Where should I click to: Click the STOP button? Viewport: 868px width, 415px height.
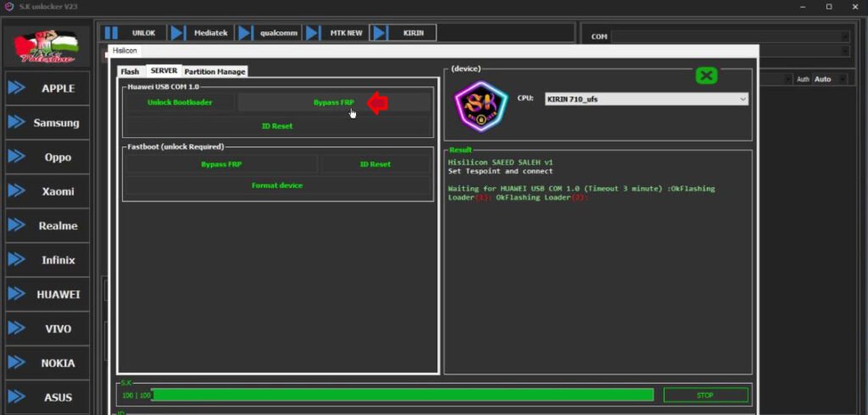(706, 395)
